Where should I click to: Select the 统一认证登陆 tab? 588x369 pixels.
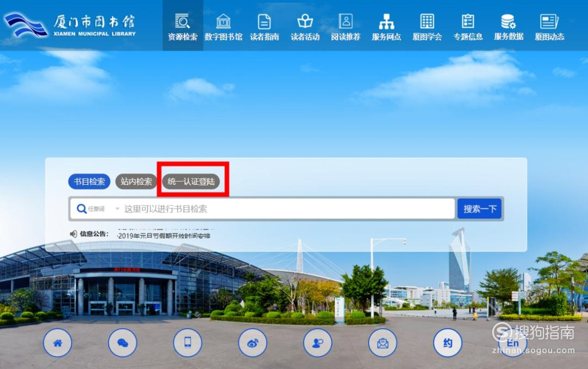tap(191, 182)
